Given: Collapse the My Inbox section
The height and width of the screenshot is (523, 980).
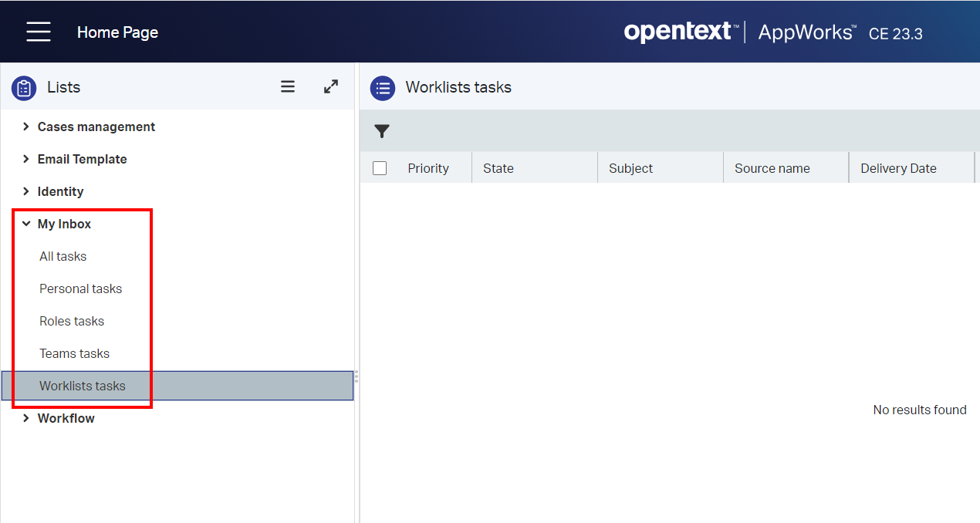Looking at the screenshot, I should (26, 224).
